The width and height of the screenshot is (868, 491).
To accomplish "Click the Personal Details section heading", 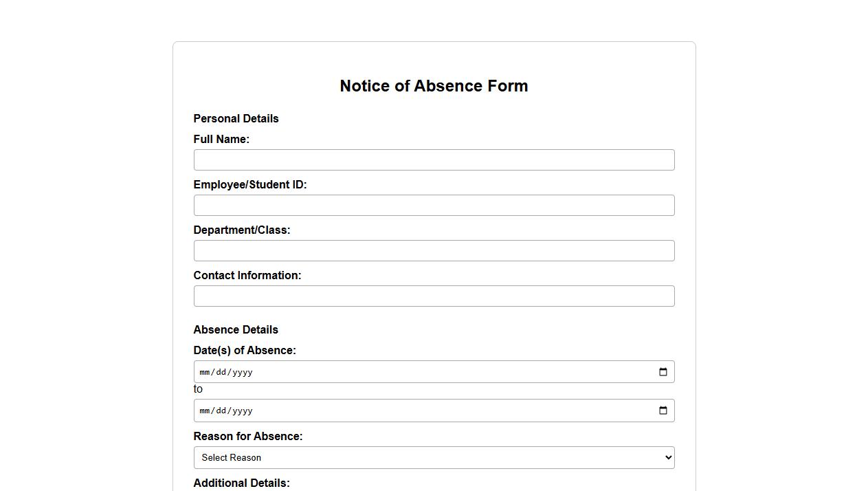I will coord(236,118).
